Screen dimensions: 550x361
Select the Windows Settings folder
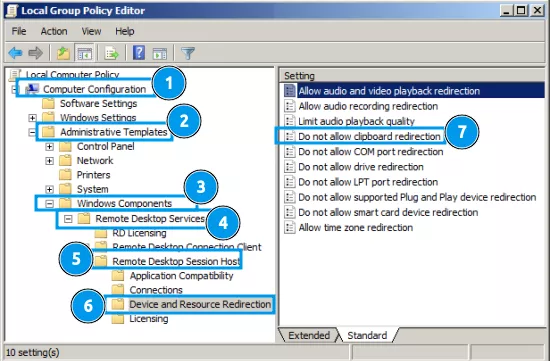(98, 118)
